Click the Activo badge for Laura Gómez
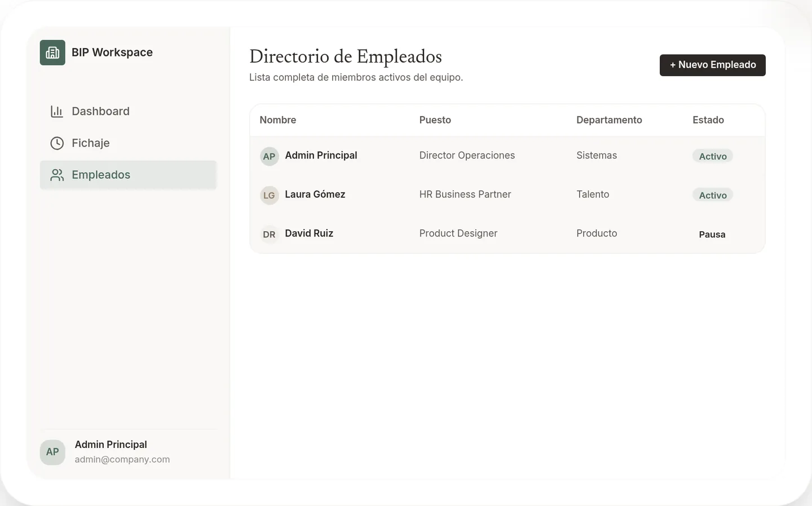The height and width of the screenshot is (506, 812). [713, 195]
